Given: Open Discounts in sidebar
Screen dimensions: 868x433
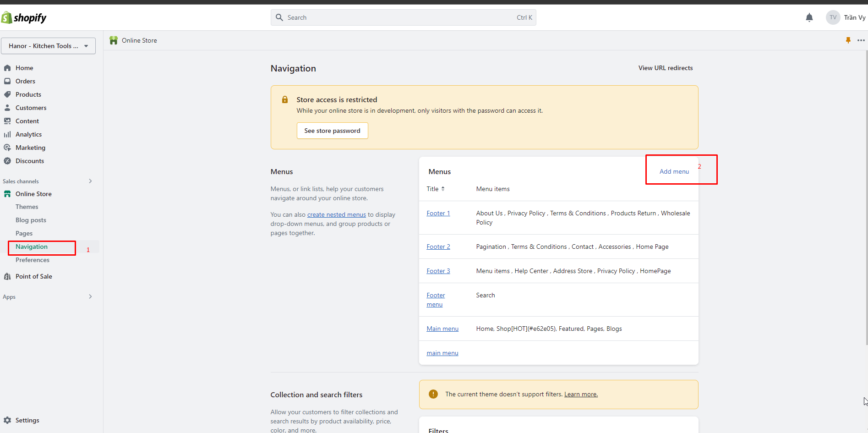Looking at the screenshot, I should (x=30, y=161).
